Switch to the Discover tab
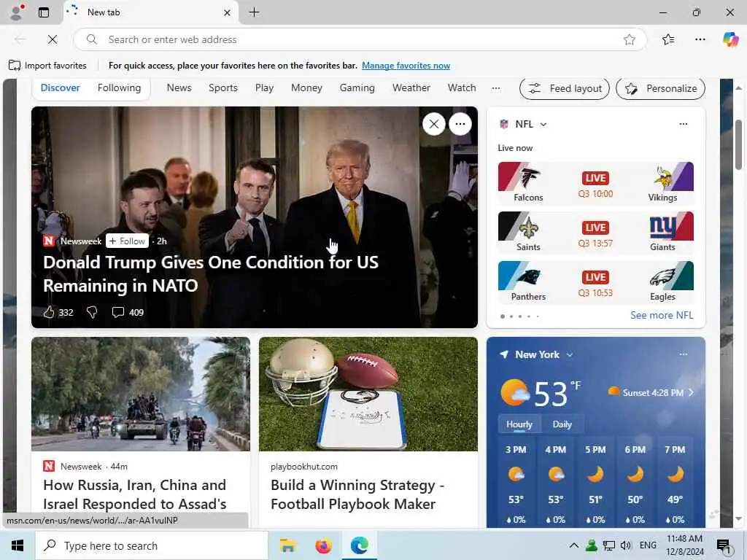This screenshot has height=560, width=747. pyautogui.click(x=60, y=87)
